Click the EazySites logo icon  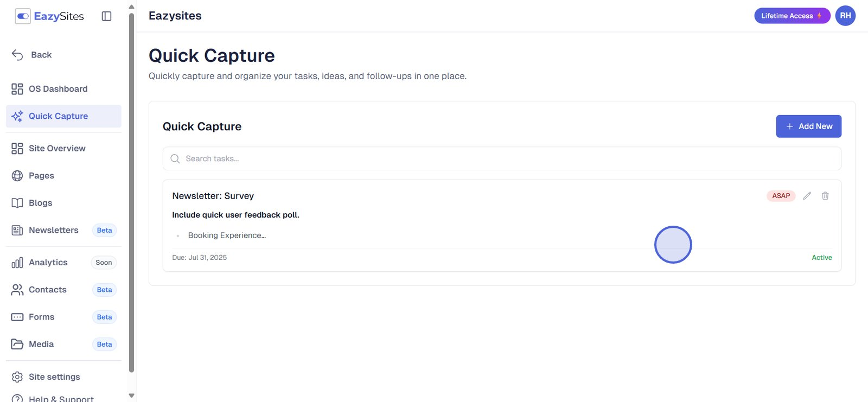(x=23, y=16)
